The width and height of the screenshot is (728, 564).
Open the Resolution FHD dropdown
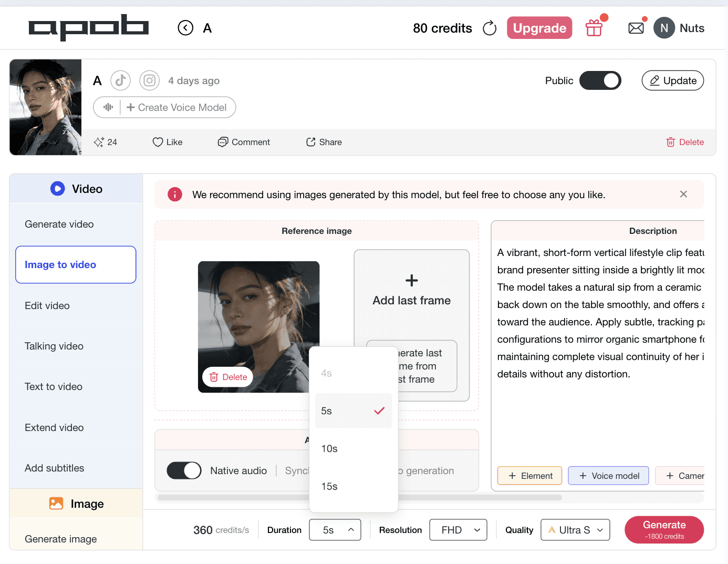coord(458,530)
